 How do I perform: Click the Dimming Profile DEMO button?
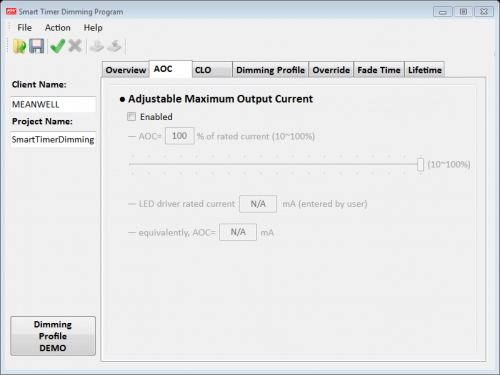pyautogui.click(x=53, y=336)
